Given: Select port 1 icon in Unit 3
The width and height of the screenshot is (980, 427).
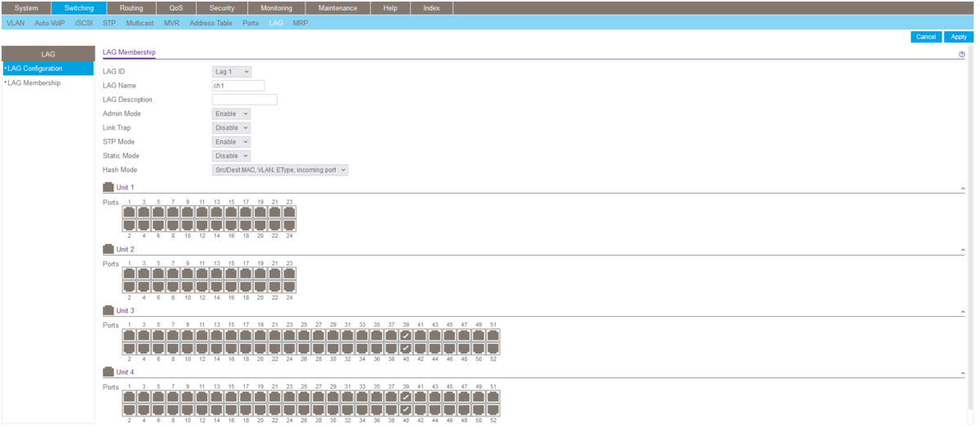Looking at the screenshot, I should 129,336.
